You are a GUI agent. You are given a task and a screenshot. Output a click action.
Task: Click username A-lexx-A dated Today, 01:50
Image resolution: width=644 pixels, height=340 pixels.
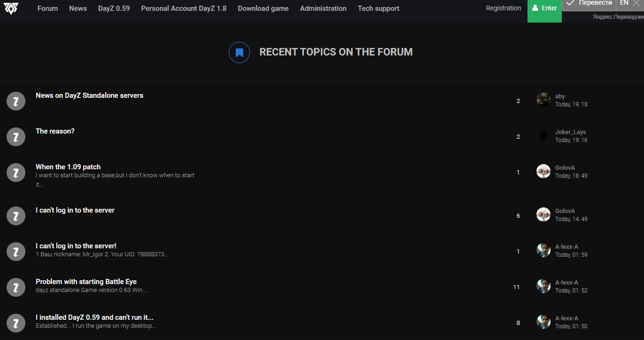pyautogui.click(x=567, y=318)
